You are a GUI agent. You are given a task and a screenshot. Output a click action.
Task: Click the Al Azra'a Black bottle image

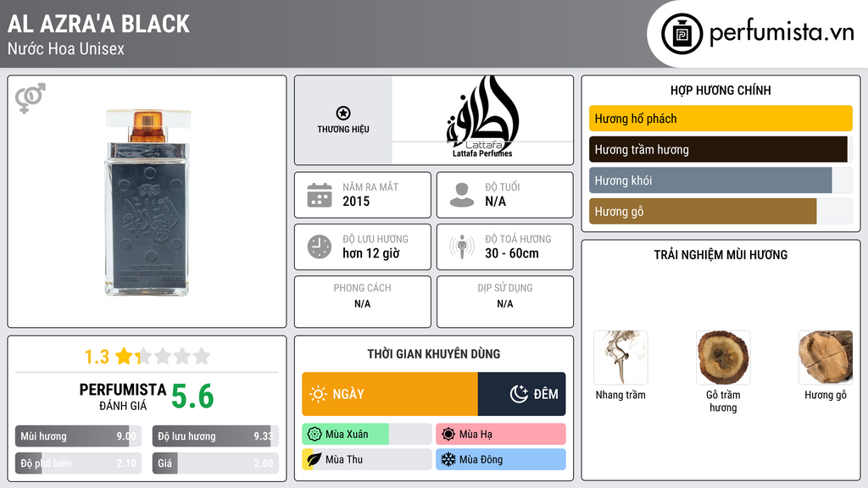point(147,202)
